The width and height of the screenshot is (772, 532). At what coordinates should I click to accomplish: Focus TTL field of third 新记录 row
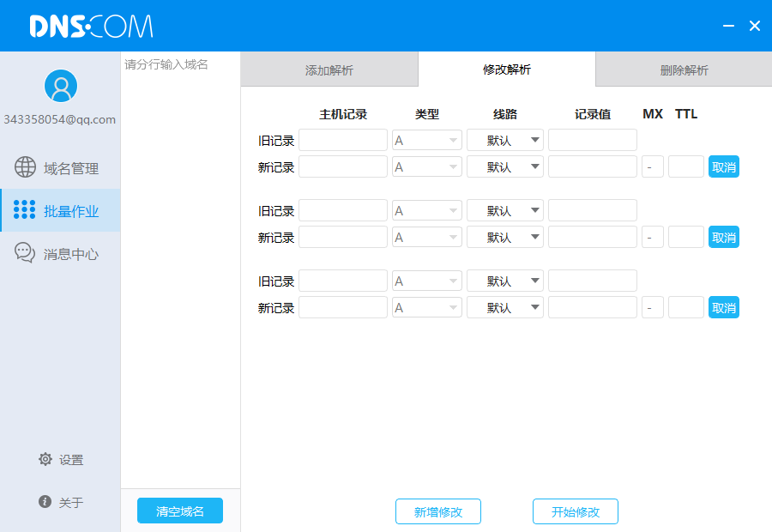click(x=686, y=308)
